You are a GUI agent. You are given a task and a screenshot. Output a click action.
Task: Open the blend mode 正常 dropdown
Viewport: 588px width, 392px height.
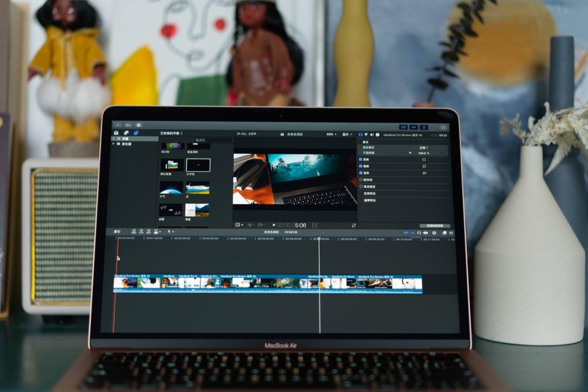coord(424,148)
